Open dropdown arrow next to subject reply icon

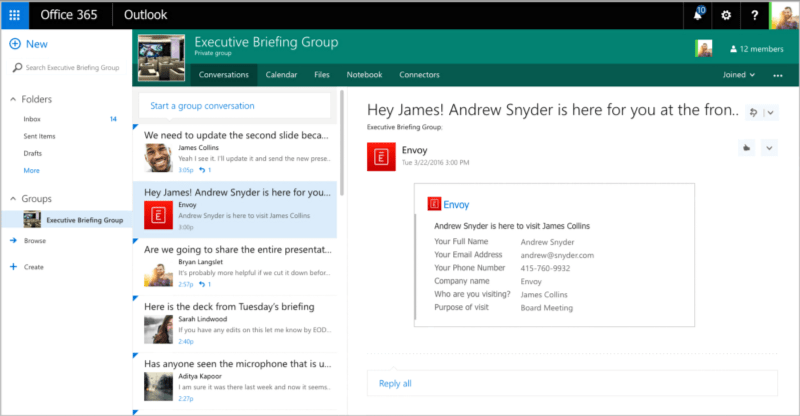[770, 112]
